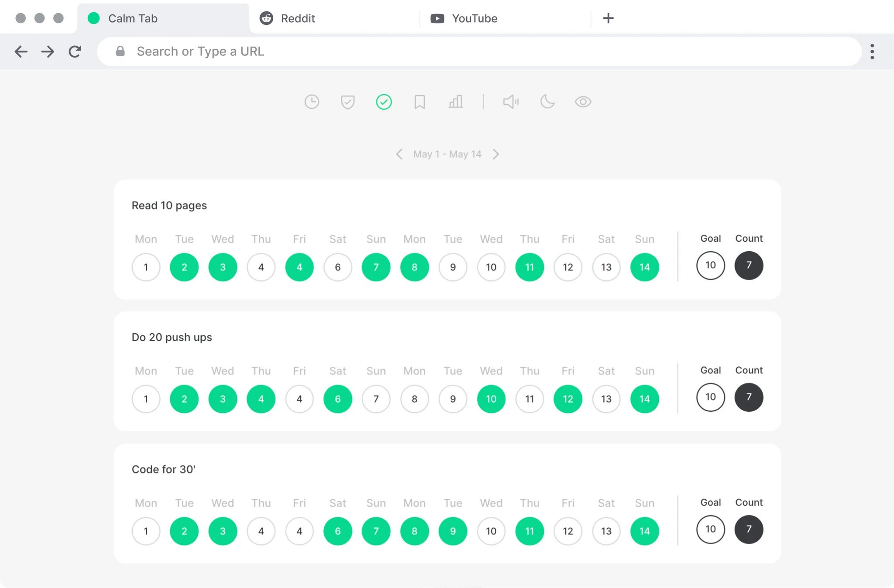Click the Do 20 push ups habit title
This screenshot has width=894, height=588.
[x=172, y=337]
